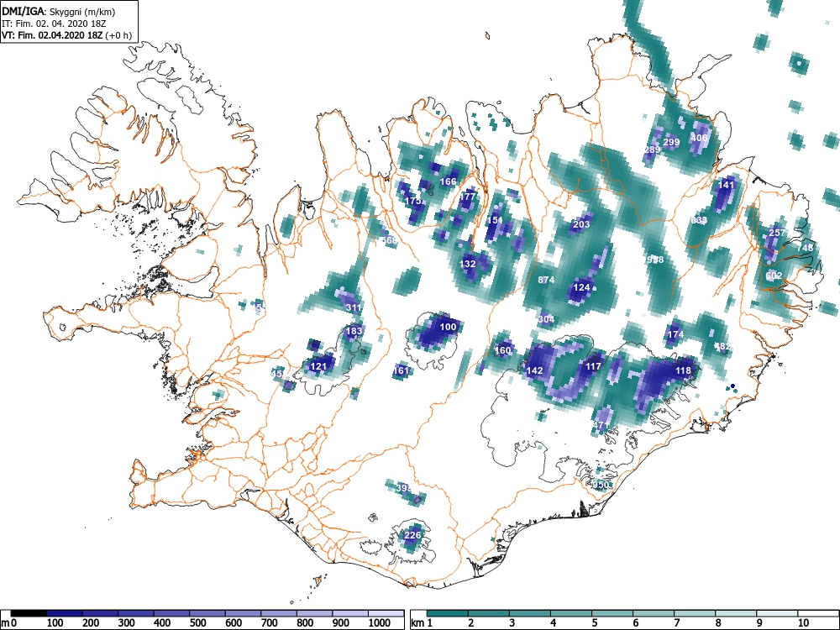Image resolution: width=840 pixels, height=630 pixels.
Task: Click the 174 visibility value
Action: pyautogui.click(x=675, y=334)
